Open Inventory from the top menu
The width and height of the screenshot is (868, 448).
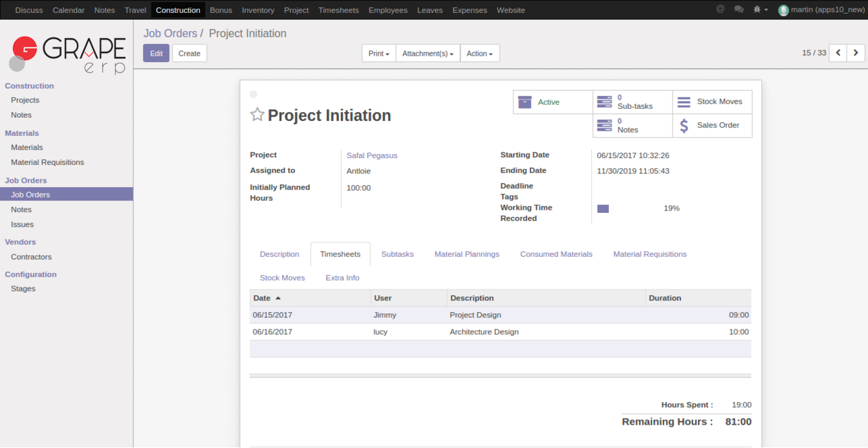click(258, 10)
